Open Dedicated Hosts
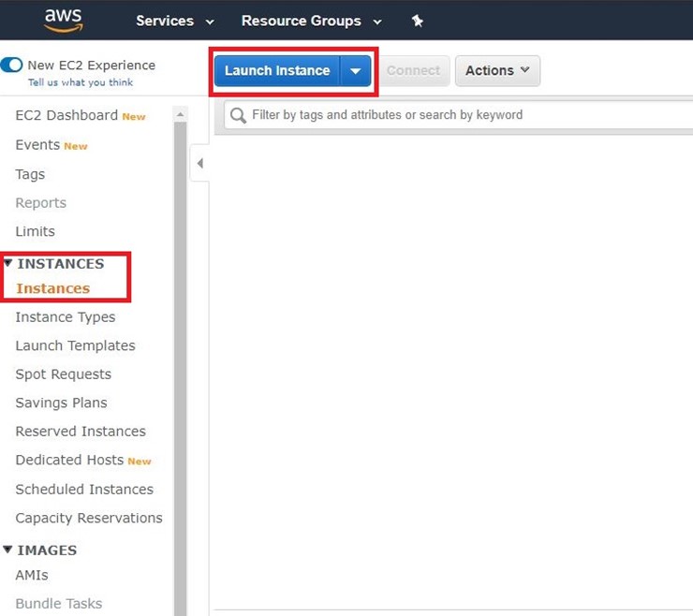This screenshot has width=693, height=616. pos(69,460)
